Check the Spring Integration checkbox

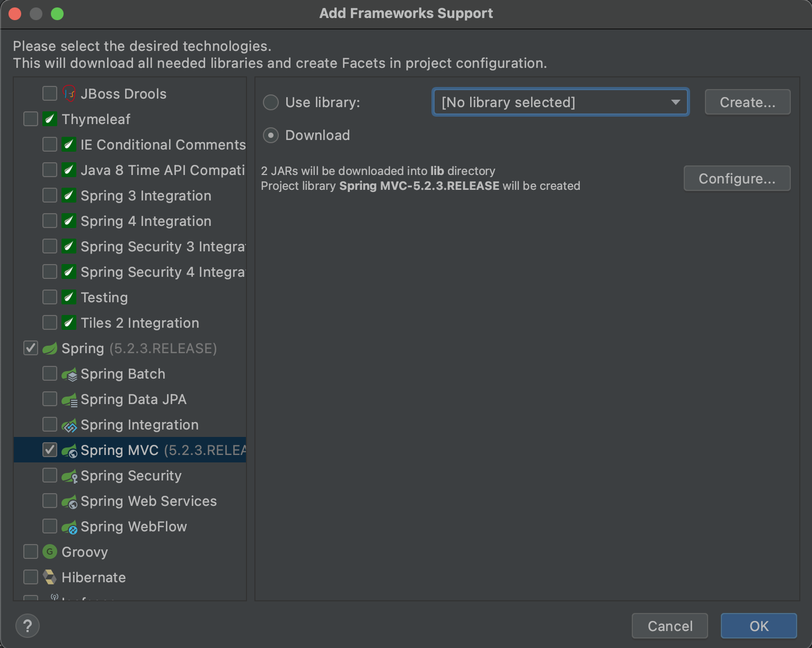(x=50, y=425)
